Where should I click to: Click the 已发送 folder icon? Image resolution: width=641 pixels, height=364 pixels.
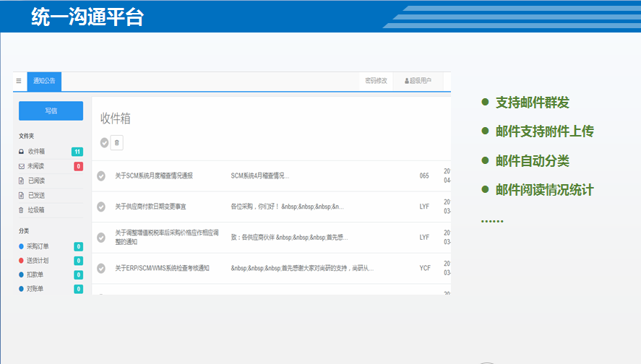[x=21, y=195]
